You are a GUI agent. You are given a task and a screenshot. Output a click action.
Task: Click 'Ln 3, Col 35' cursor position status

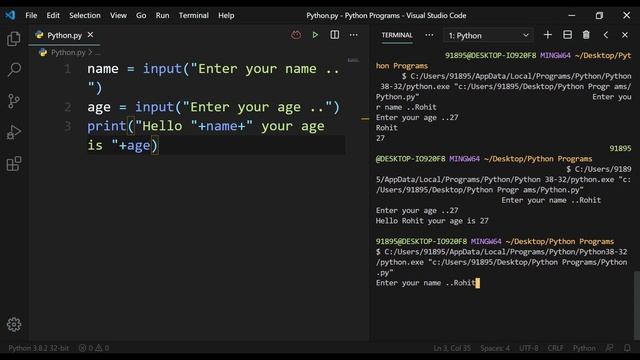452,348
